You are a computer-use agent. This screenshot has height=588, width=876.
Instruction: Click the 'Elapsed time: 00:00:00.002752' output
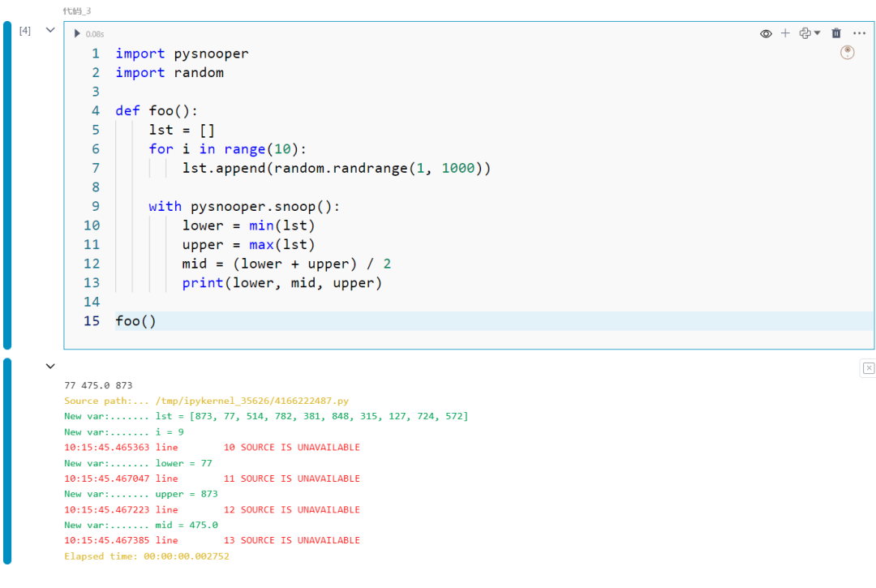coord(146,556)
